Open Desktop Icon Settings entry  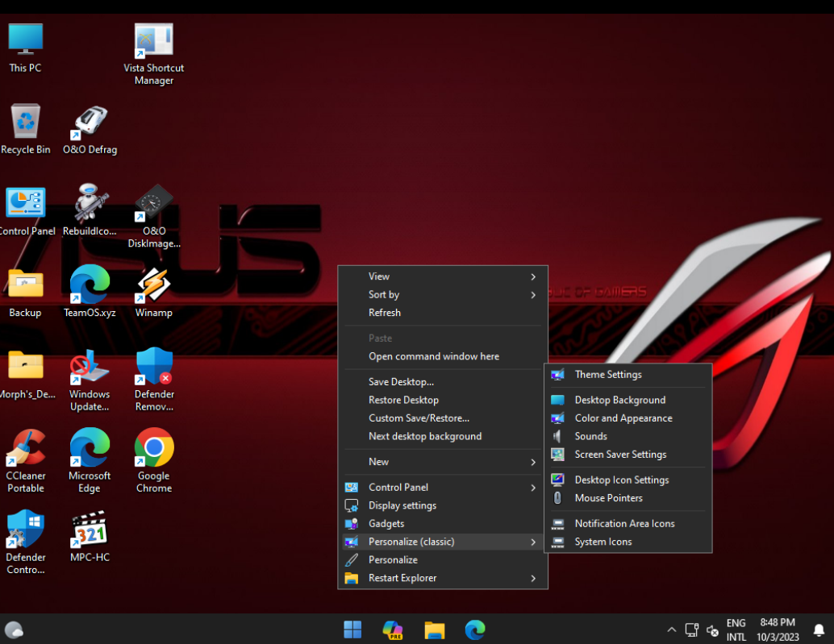point(628,480)
